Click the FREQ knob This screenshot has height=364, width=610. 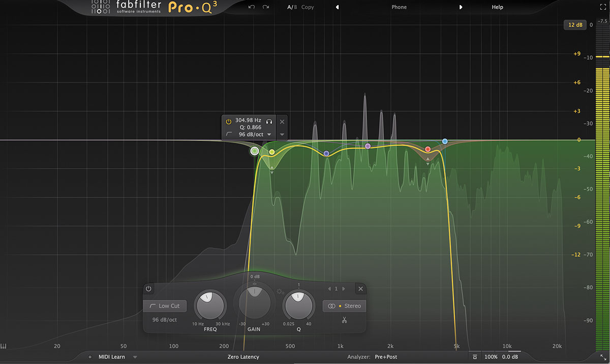pos(210,305)
